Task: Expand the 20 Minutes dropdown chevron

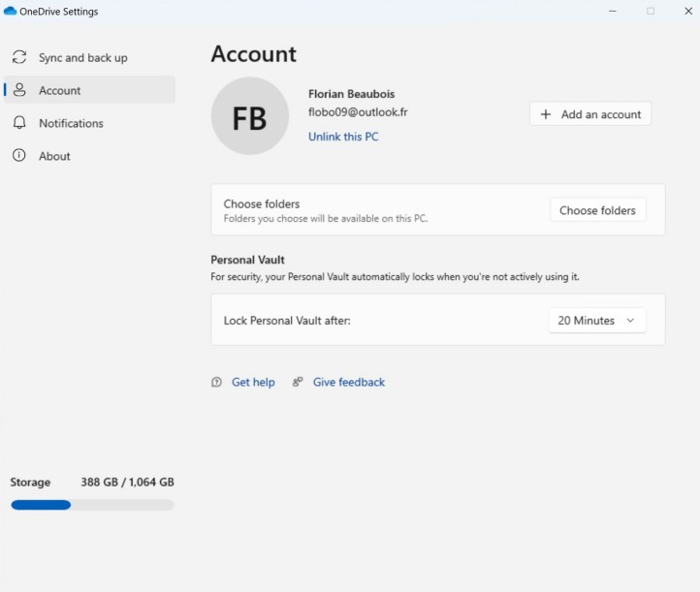Action: pos(630,321)
